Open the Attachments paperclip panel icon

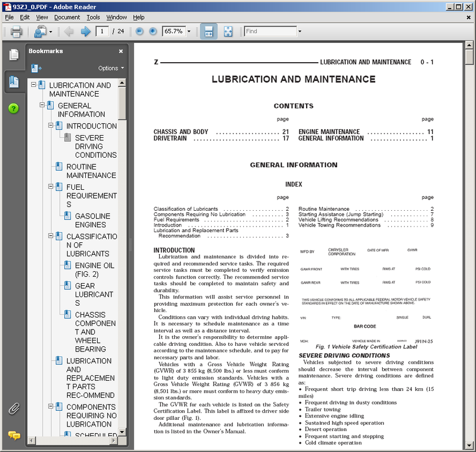(x=14, y=409)
